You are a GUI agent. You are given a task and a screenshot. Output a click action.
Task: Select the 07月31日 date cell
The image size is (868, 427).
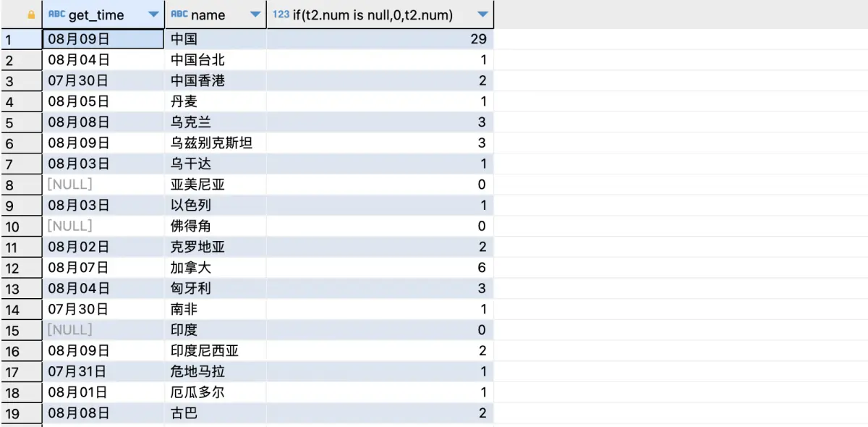(x=103, y=372)
